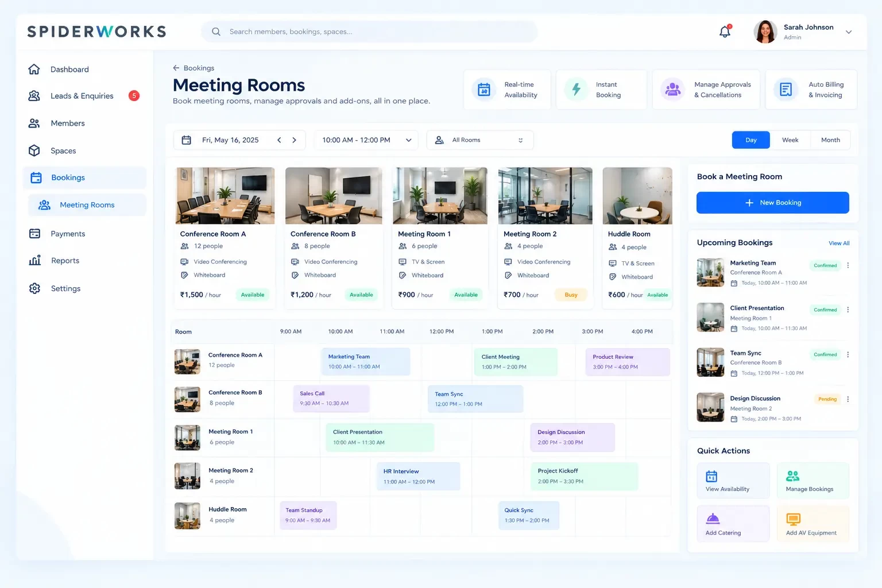Switch to Week view tab
This screenshot has height=588, width=882.
(790, 140)
